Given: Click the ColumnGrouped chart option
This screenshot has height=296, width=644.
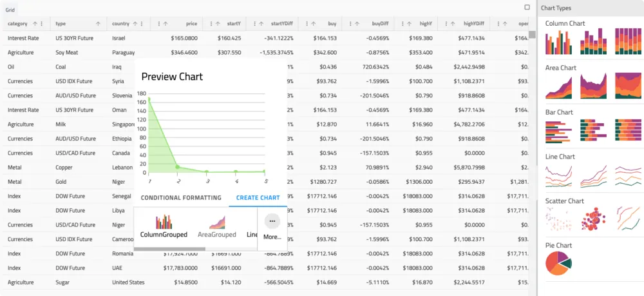Looking at the screenshot, I should 164,226.
